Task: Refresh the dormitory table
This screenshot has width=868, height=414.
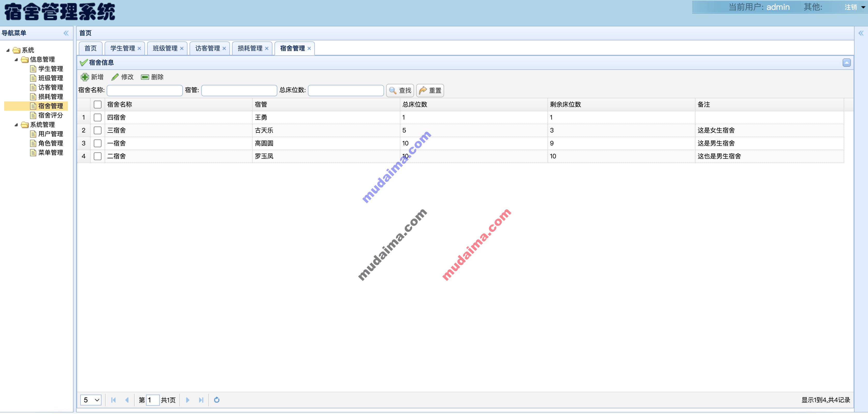Action: pos(217,400)
